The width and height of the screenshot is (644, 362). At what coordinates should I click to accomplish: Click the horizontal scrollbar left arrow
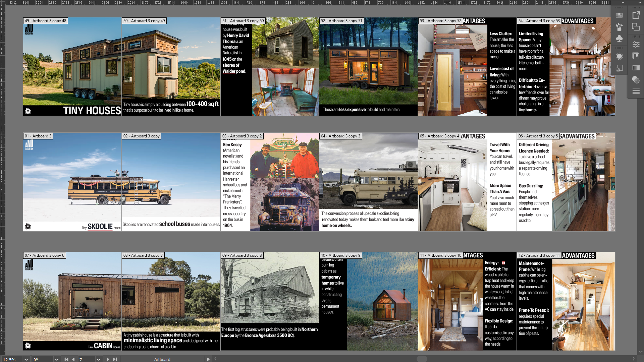pyautogui.click(x=215, y=359)
